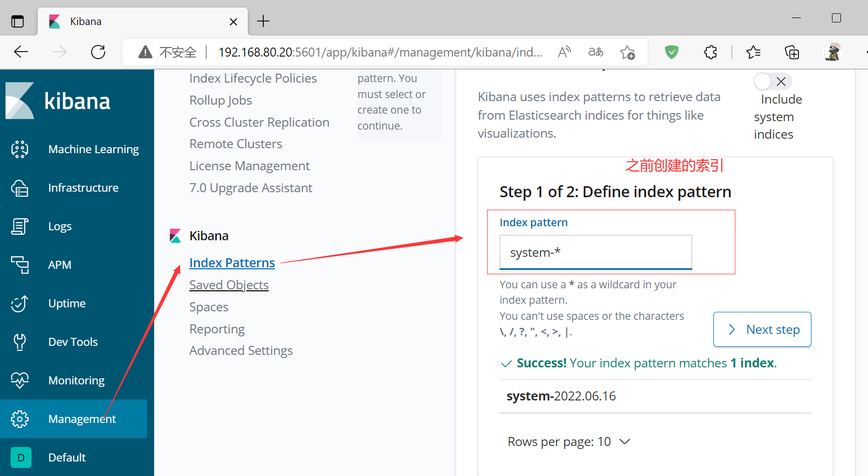
Task: Select Uptime menu label
Action: (x=67, y=303)
